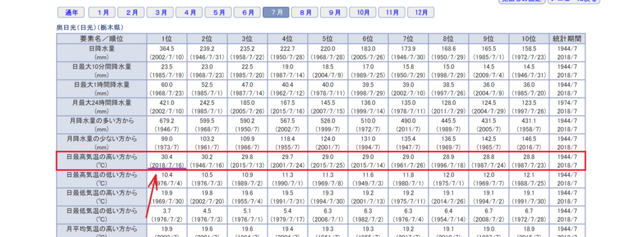
Task: Open the 12月 month tab
Action: [x=421, y=13]
